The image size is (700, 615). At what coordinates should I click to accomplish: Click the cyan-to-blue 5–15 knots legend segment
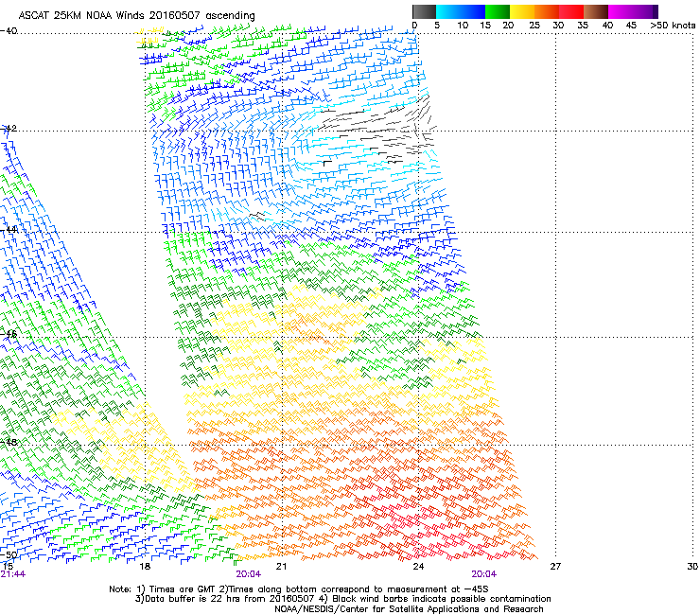pos(461,11)
